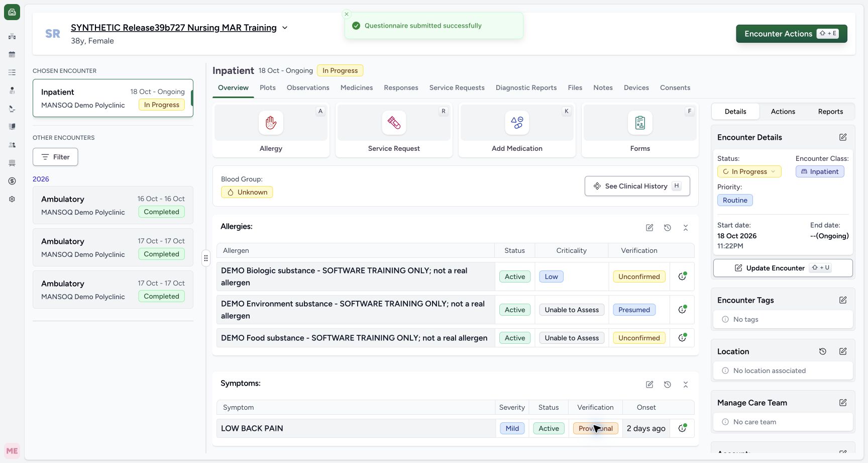Open the Allergy quick action icon

point(271,123)
